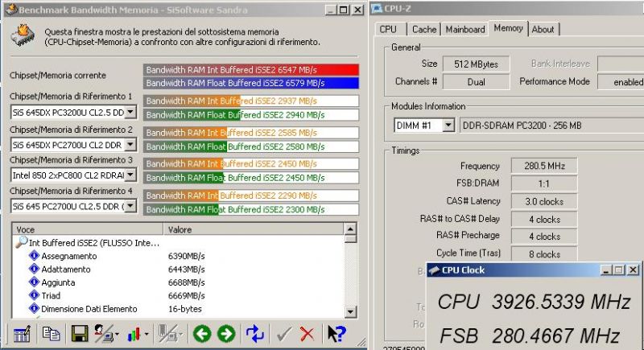Switch to the Mainboard tab in CPU-Z

pyautogui.click(x=465, y=29)
